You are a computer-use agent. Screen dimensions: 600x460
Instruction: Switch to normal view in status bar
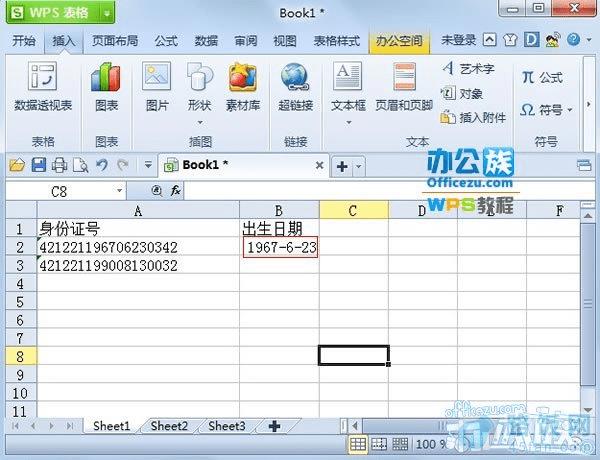click(x=358, y=444)
